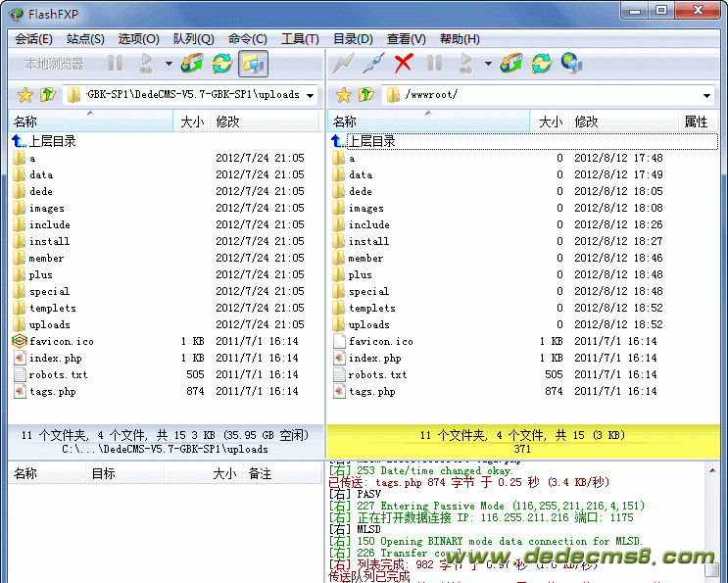
Task: Go up a folder in local pane
Action: (47, 95)
